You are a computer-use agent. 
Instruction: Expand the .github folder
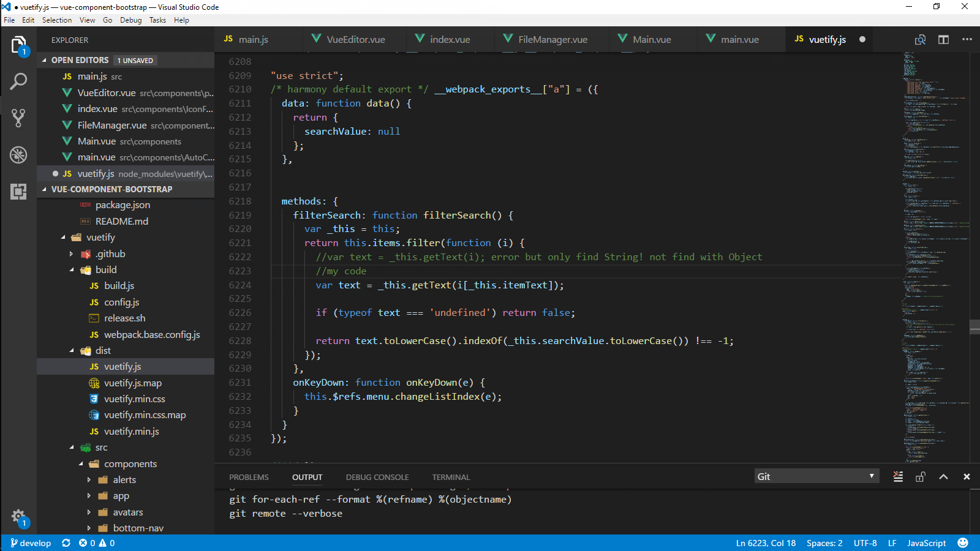pyautogui.click(x=72, y=253)
